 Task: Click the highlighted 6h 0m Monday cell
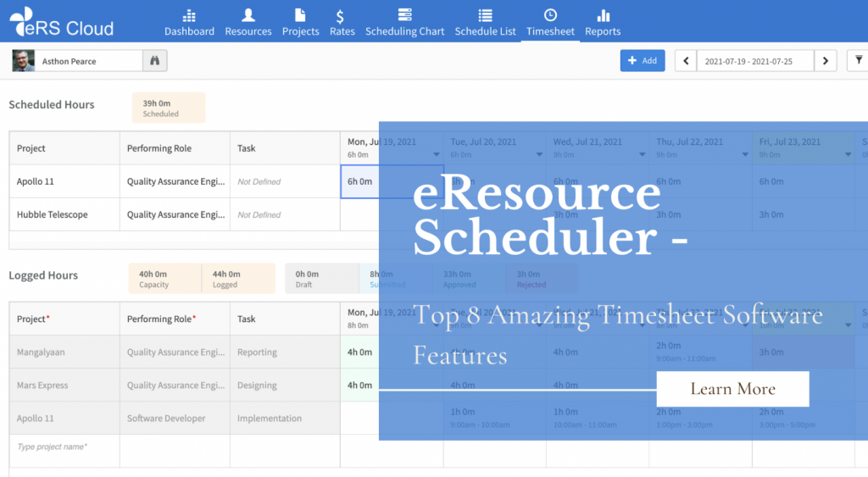(392, 181)
